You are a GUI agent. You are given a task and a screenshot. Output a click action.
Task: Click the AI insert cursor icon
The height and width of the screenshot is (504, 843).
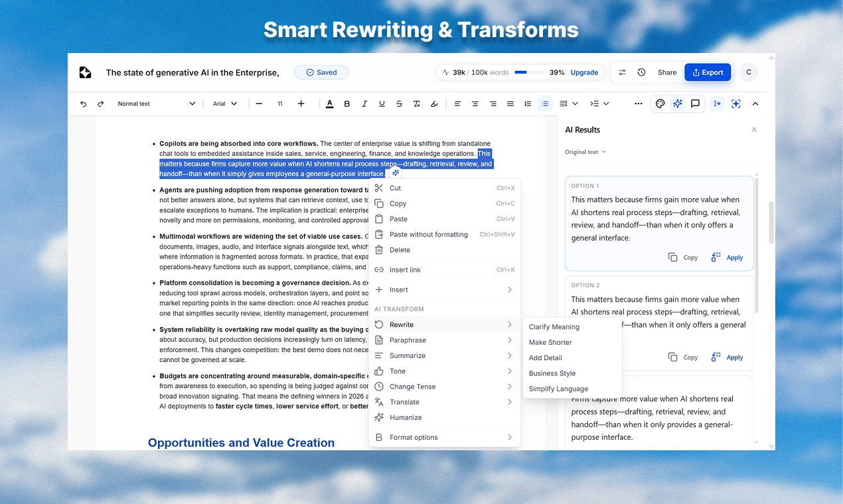717,103
